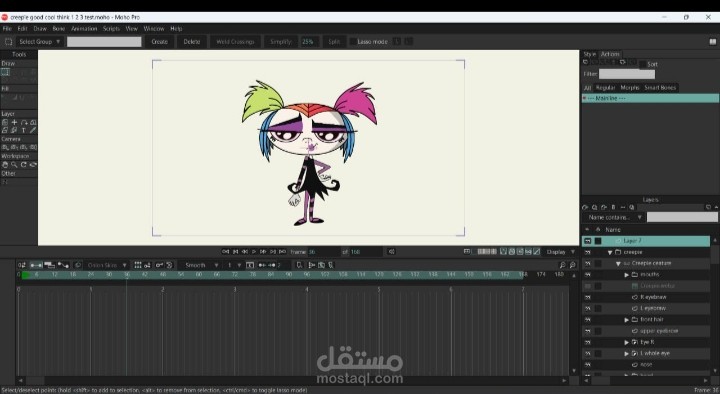Click the Duplicate Layer icon in Layers panel
The width and height of the screenshot is (720, 394).
(x=595, y=208)
